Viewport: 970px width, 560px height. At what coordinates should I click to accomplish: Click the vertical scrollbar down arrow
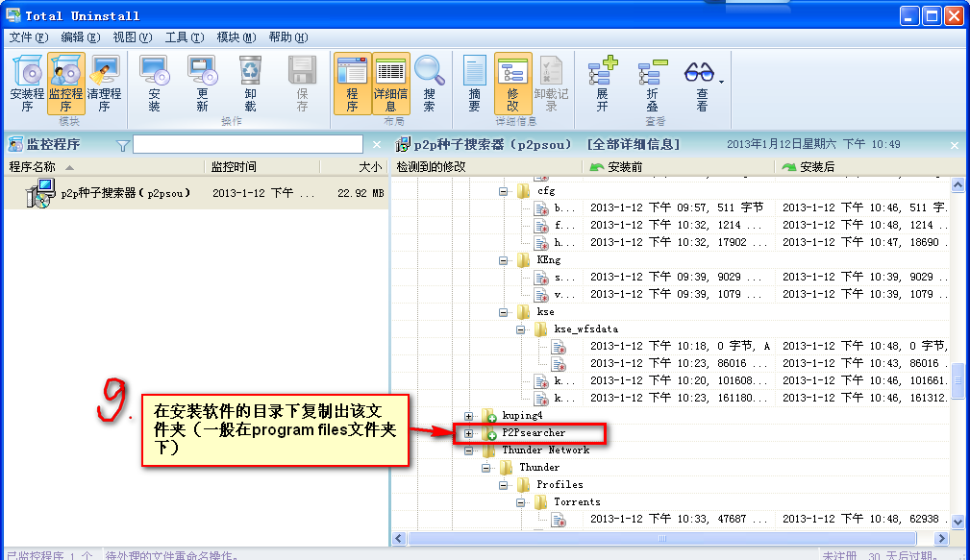[x=958, y=523]
